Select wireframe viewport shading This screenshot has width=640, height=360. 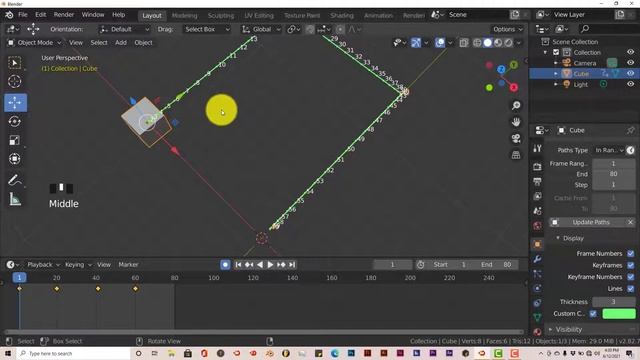[x=477, y=43]
